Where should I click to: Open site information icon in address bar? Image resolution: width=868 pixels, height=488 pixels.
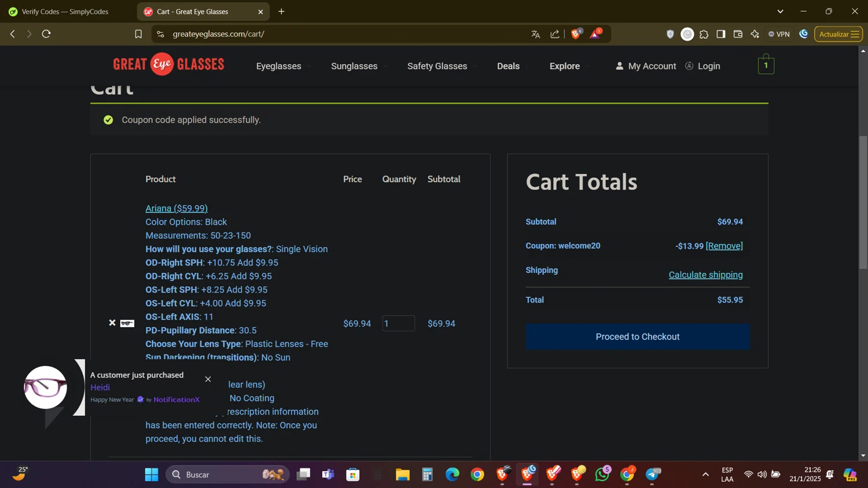161,34
